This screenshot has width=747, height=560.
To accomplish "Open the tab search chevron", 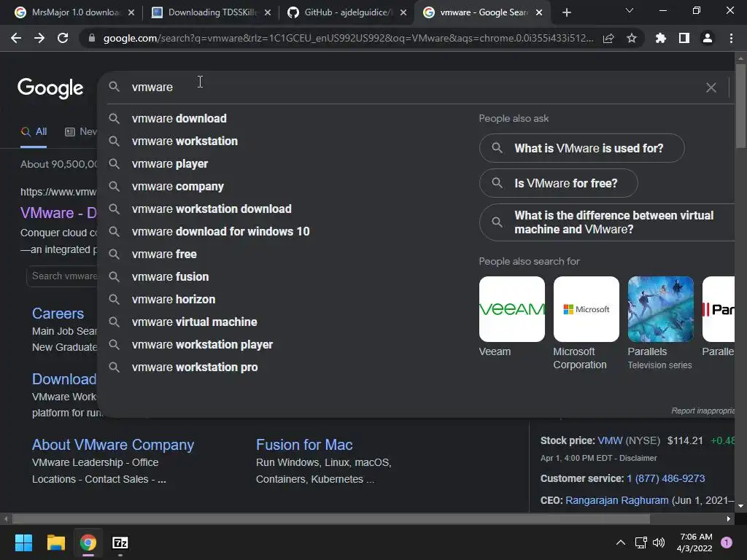I will click(x=630, y=10).
